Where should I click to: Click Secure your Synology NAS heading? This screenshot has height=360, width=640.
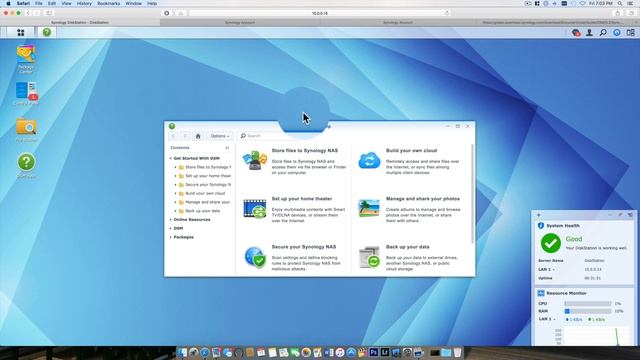point(304,247)
